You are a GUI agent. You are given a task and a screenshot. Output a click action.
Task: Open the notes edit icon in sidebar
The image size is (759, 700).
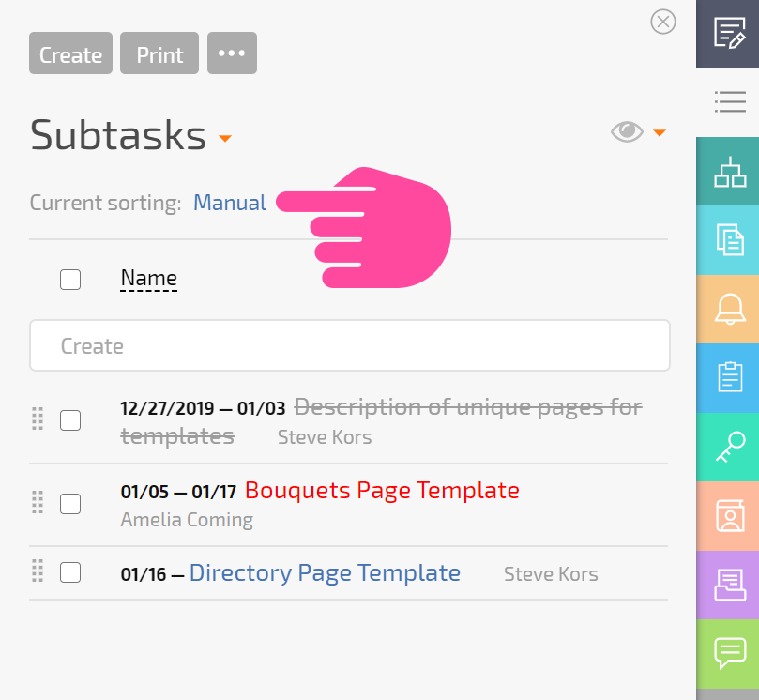tap(728, 34)
